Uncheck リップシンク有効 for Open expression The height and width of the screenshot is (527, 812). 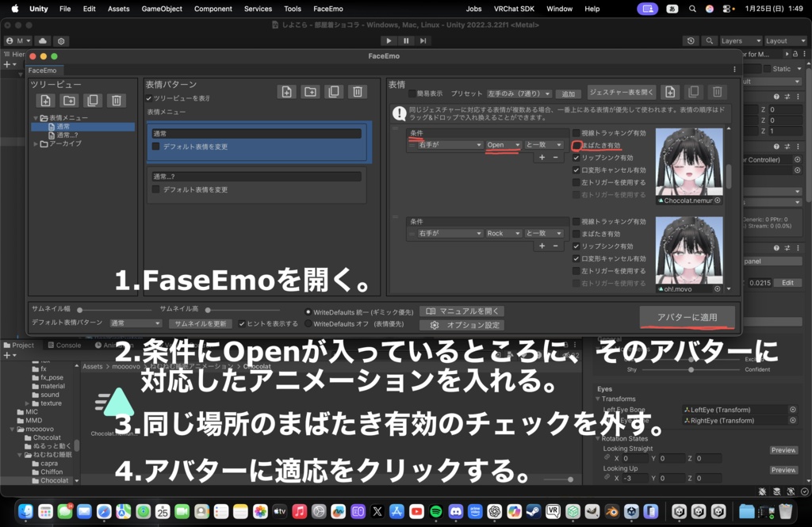[x=576, y=158]
